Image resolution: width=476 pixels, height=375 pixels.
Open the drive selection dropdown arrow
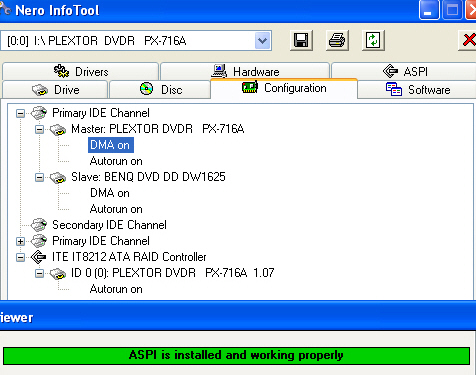pyautogui.click(x=263, y=41)
